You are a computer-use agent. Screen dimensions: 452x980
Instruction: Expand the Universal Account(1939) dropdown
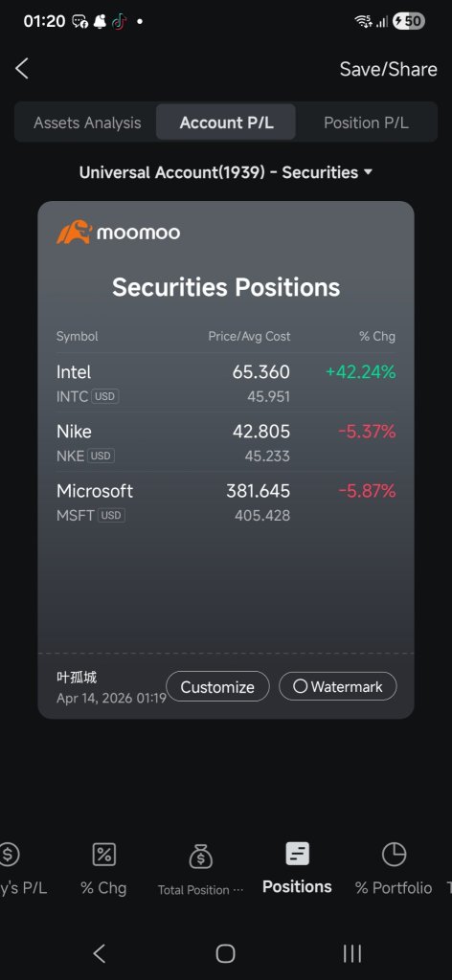[226, 172]
